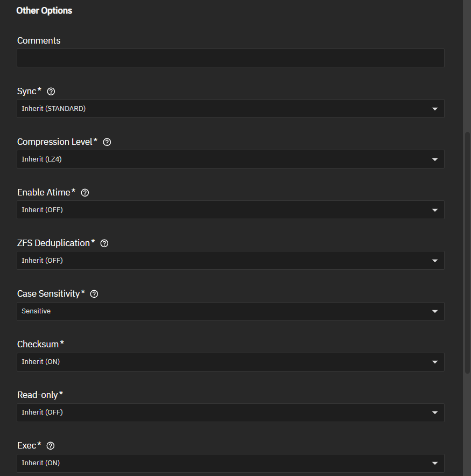Click the arrow on the Sync dropdown
The height and width of the screenshot is (476, 471).
[x=435, y=109]
